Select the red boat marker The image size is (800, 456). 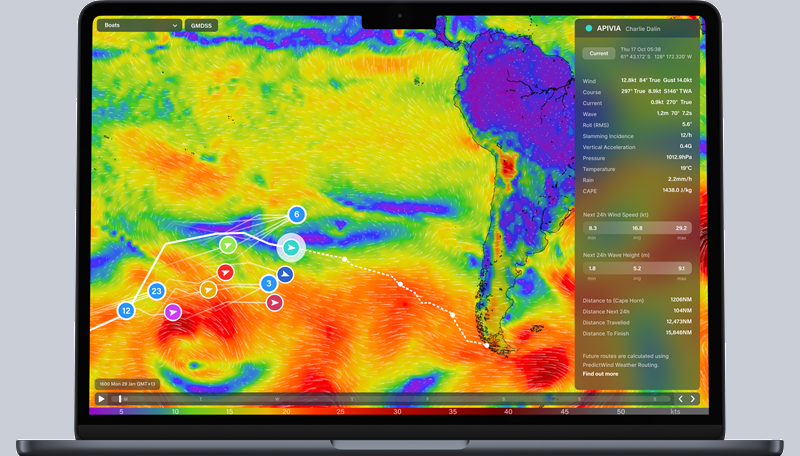click(227, 272)
